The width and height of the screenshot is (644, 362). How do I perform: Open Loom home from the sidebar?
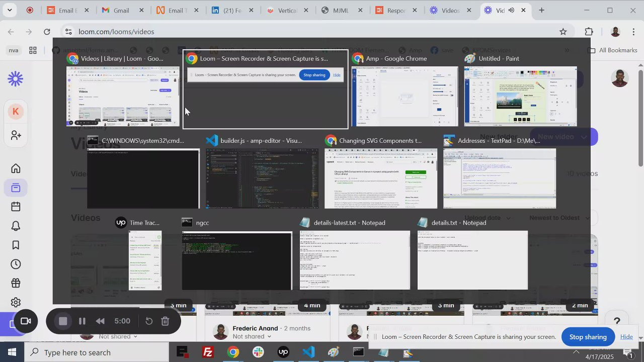tap(16, 168)
